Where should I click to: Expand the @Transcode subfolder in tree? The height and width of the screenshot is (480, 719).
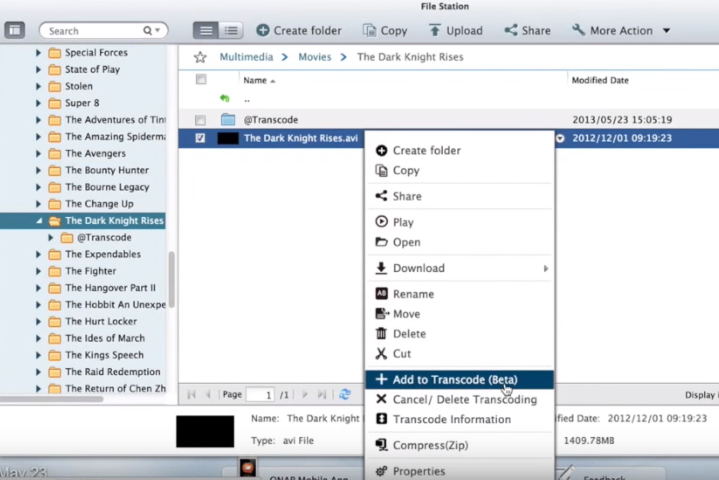tap(51, 237)
